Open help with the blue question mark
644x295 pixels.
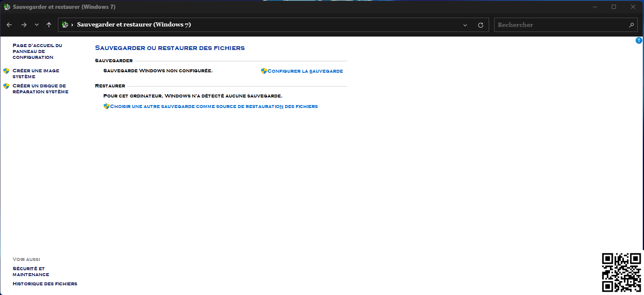pos(639,40)
